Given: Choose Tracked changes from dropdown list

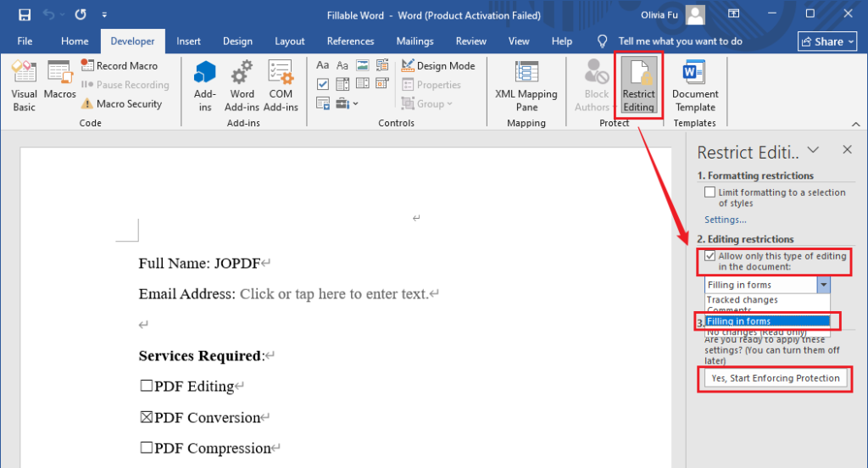Looking at the screenshot, I should click(767, 299).
